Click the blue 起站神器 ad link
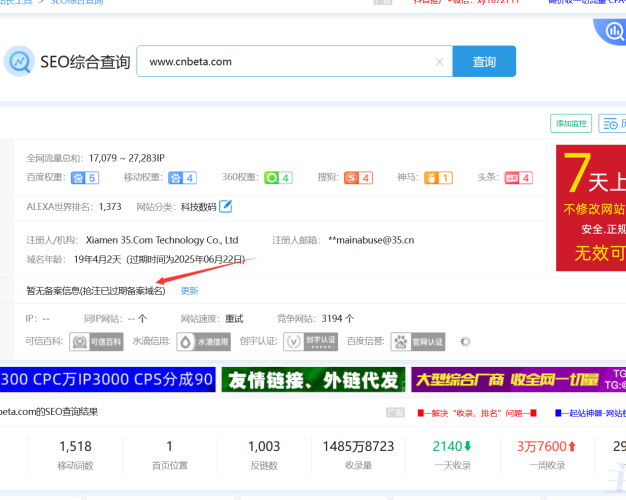 [x=590, y=413]
